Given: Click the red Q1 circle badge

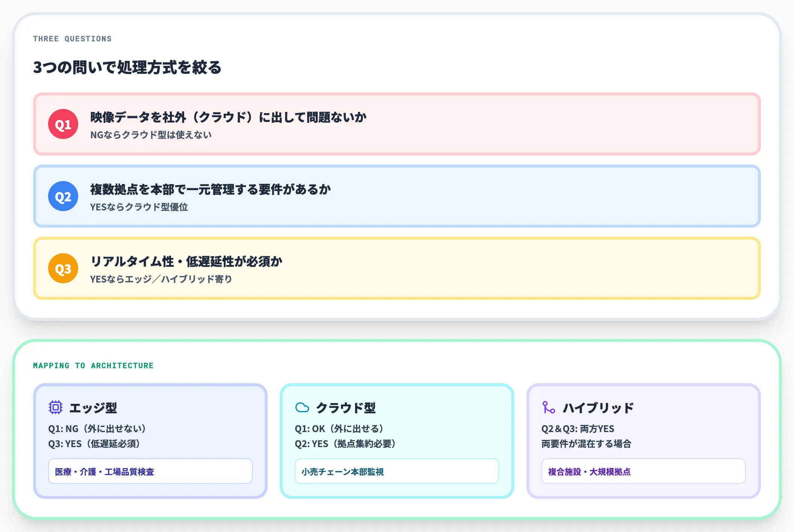Looking at the screenshot, I should 63,124.
